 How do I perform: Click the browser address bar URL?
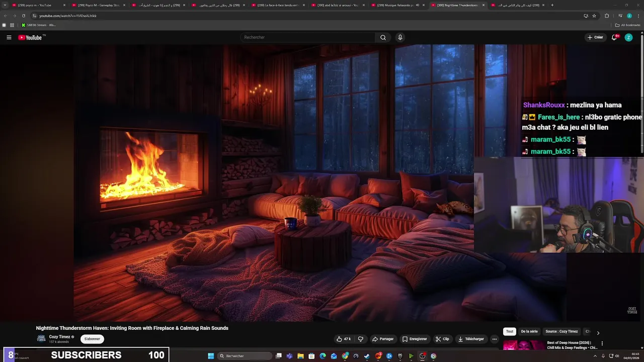point(68,16)
